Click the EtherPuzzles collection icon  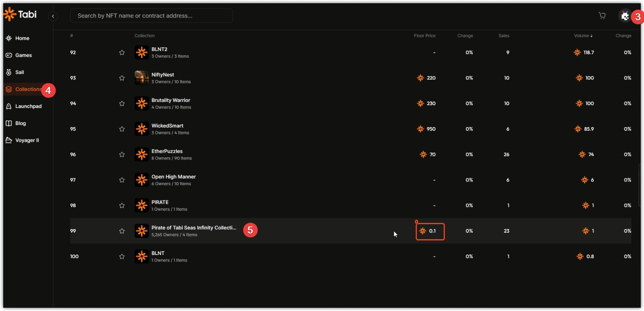(142, 154)
